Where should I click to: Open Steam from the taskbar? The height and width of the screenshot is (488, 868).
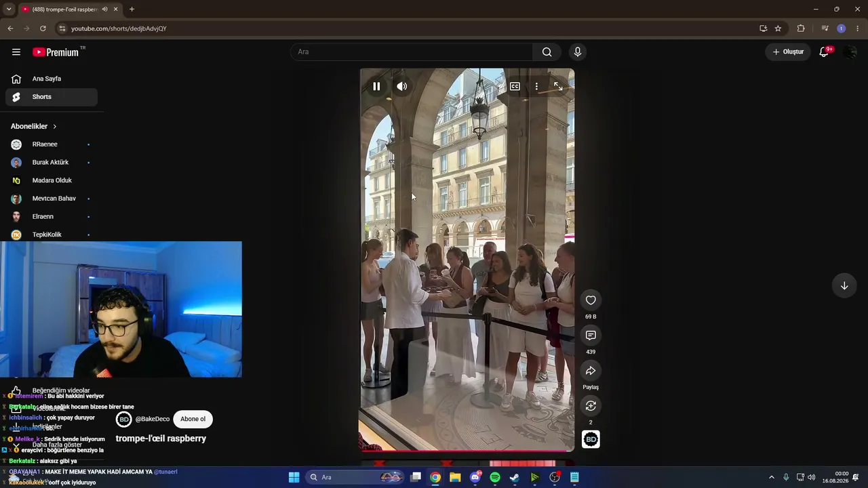pyautogui.click(x=515, y=477)
